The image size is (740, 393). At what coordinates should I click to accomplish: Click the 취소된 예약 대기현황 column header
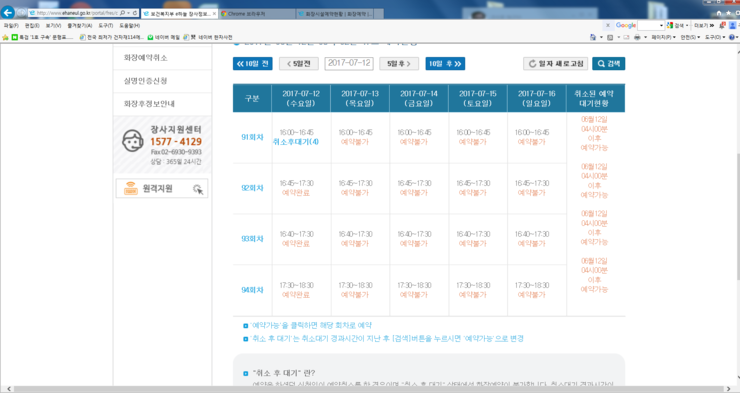595,98
